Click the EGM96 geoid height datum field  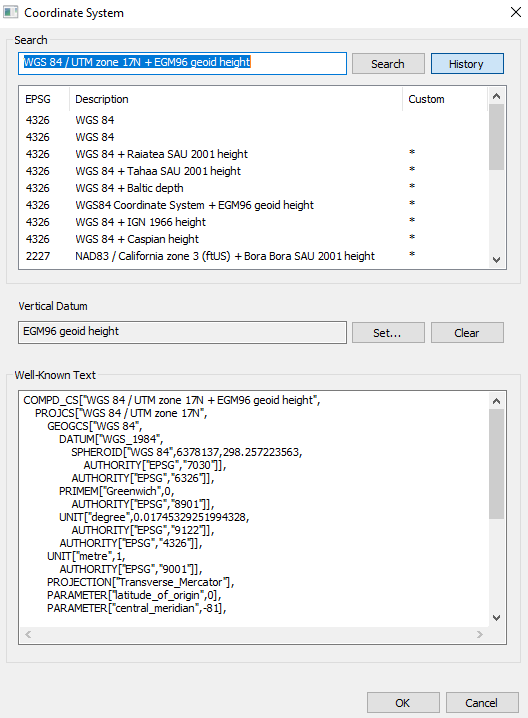click(182, 332)
